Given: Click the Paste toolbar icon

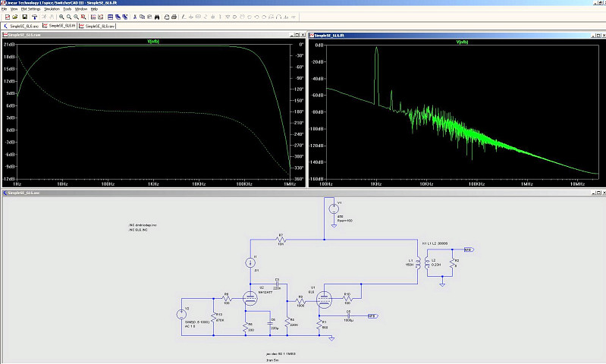Looking at the screenshot, I should (x=149, y=17).
